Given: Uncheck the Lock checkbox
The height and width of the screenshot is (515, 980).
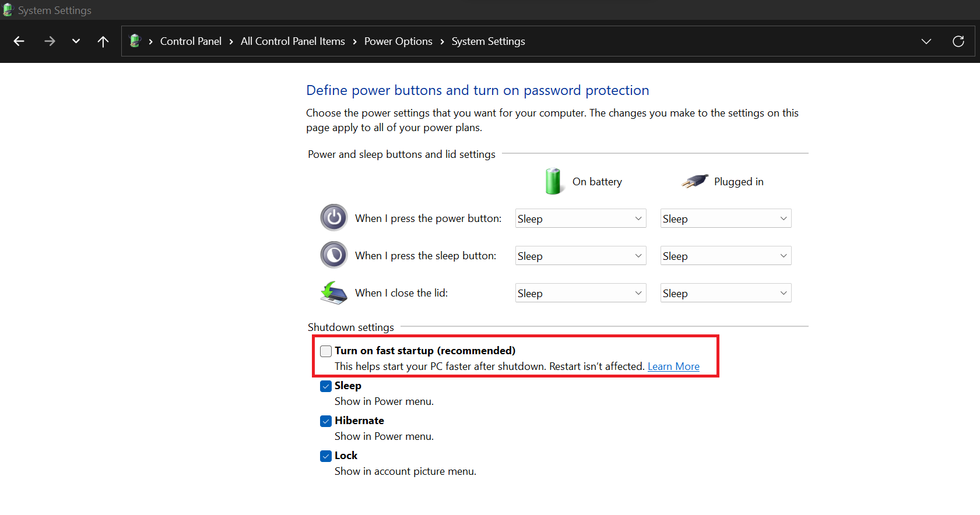Looking at the screenshot, I should [326, 456].
